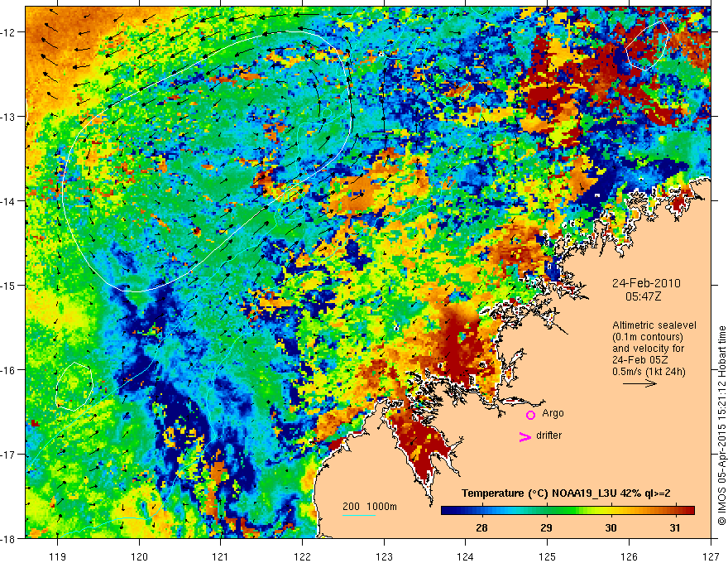
Task: Click latitude axis label -14
Action: [x=8, y=201]
